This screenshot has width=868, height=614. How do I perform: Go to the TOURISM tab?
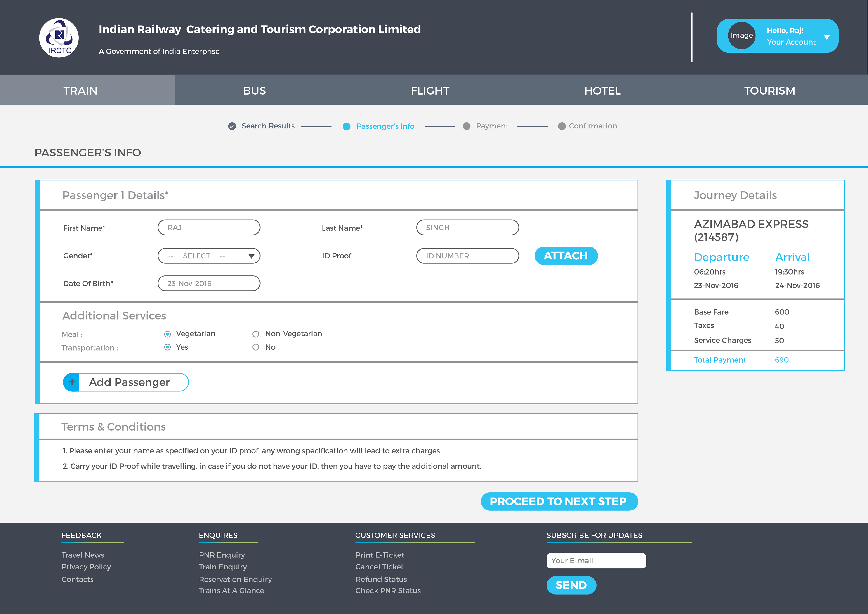[x=770, y=90]
